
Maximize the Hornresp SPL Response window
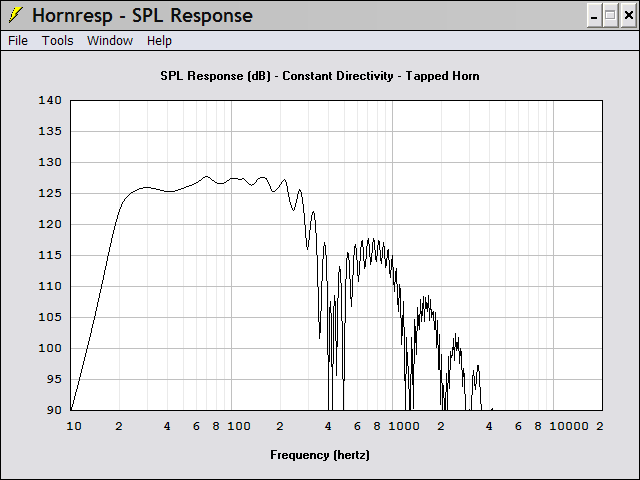[611, 16]
